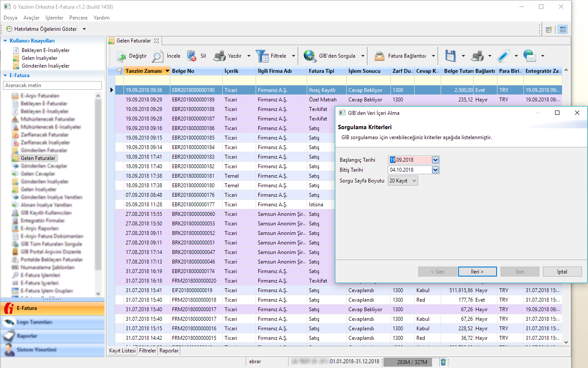Click the Sil delete icon

(192, 56)
